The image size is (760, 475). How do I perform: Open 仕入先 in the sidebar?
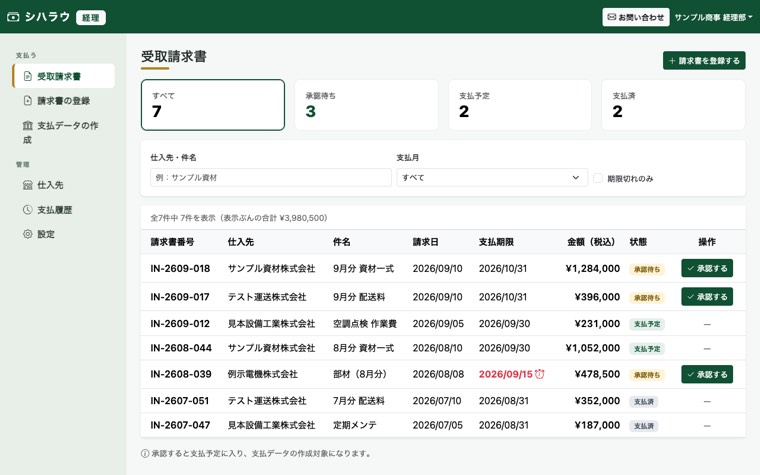pyautogui.click(x=63, y=185)
